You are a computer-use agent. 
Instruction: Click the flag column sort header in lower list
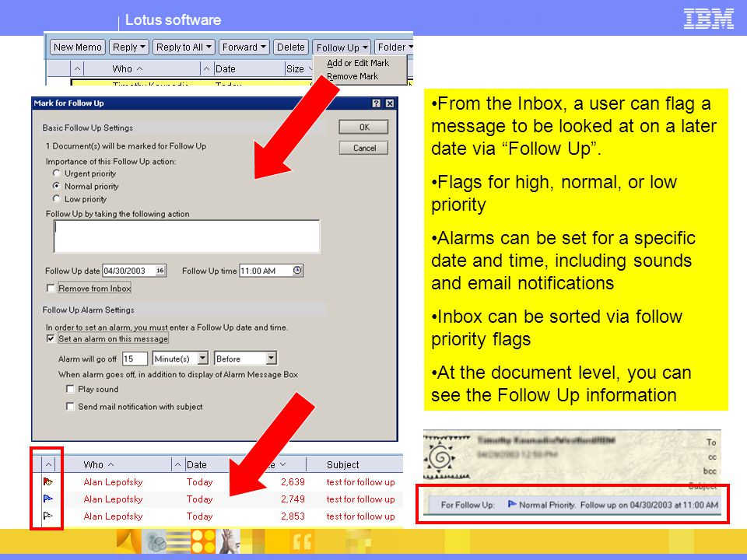click(x=48, y=464)
